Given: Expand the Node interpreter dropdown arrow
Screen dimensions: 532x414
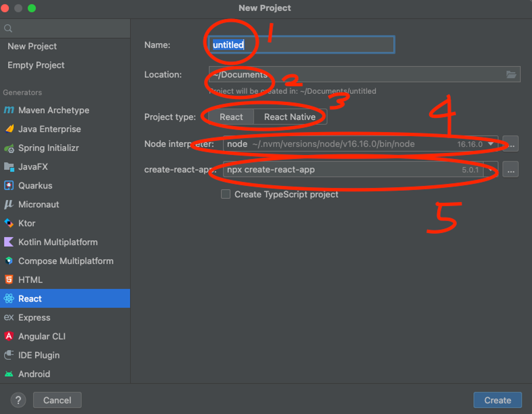Looking at the screenshot, I should coord(491,144).
